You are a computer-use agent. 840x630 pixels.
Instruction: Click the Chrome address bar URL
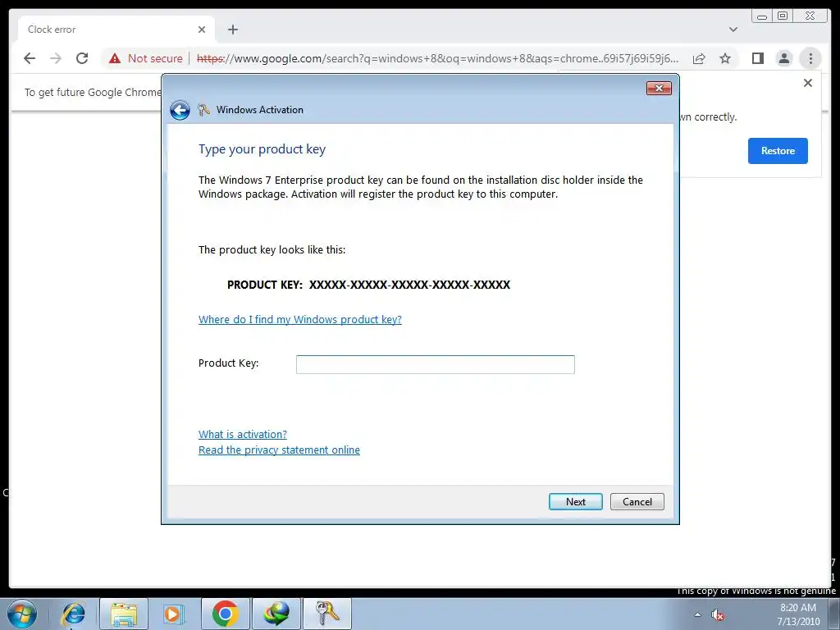tap(437, 58)
